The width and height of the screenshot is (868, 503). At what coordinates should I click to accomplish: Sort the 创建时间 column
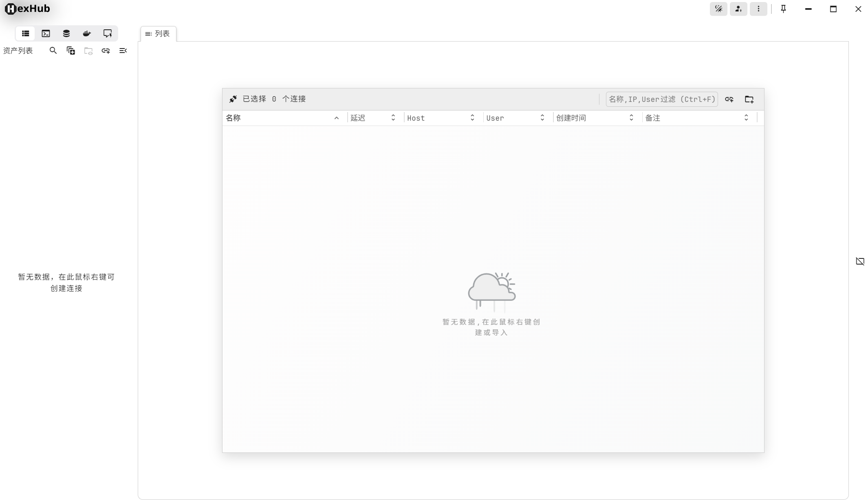631,118
